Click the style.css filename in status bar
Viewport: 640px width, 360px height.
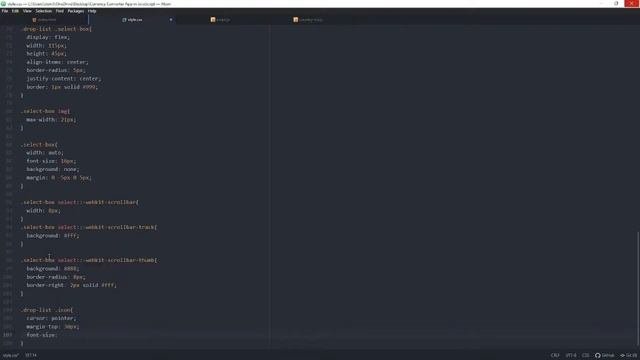pos(11,356)
